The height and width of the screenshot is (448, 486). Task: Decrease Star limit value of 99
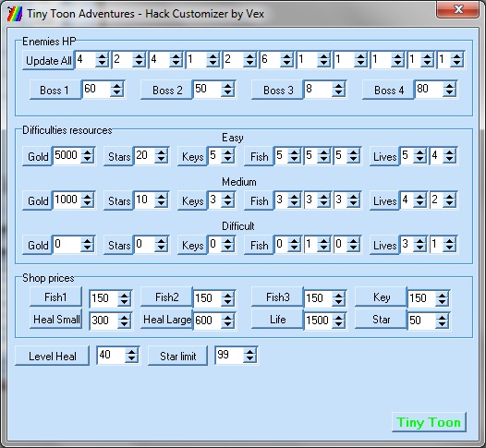[x=249, y=359]
